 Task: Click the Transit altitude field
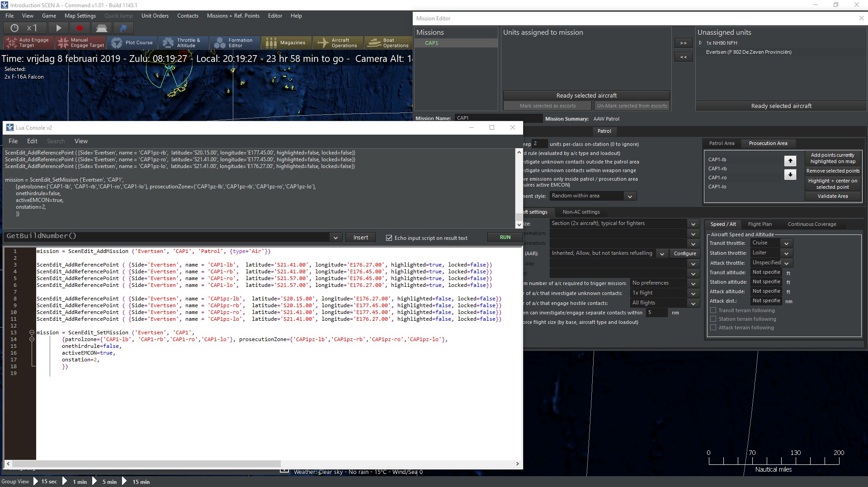point(766,272)
